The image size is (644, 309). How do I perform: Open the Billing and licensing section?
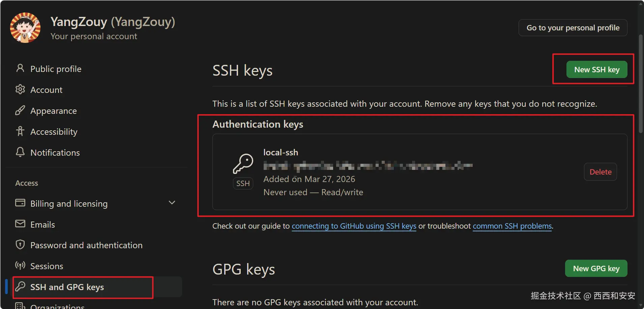[x=69, y=204]
